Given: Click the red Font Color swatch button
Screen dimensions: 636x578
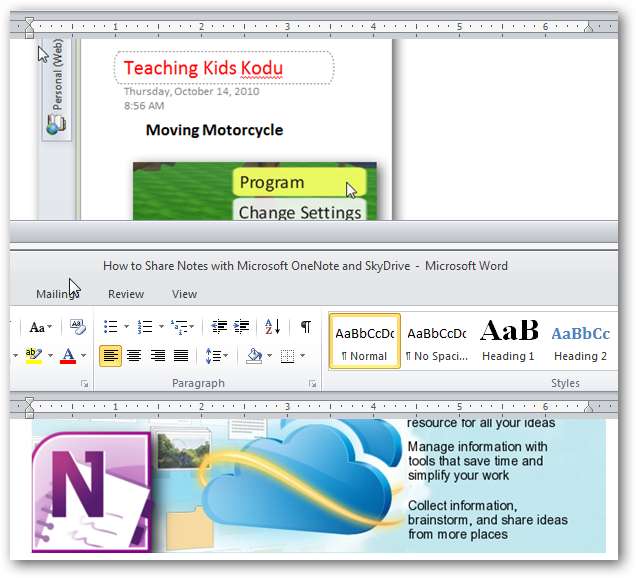Looking at the screenshot, I should pos(68,356).
